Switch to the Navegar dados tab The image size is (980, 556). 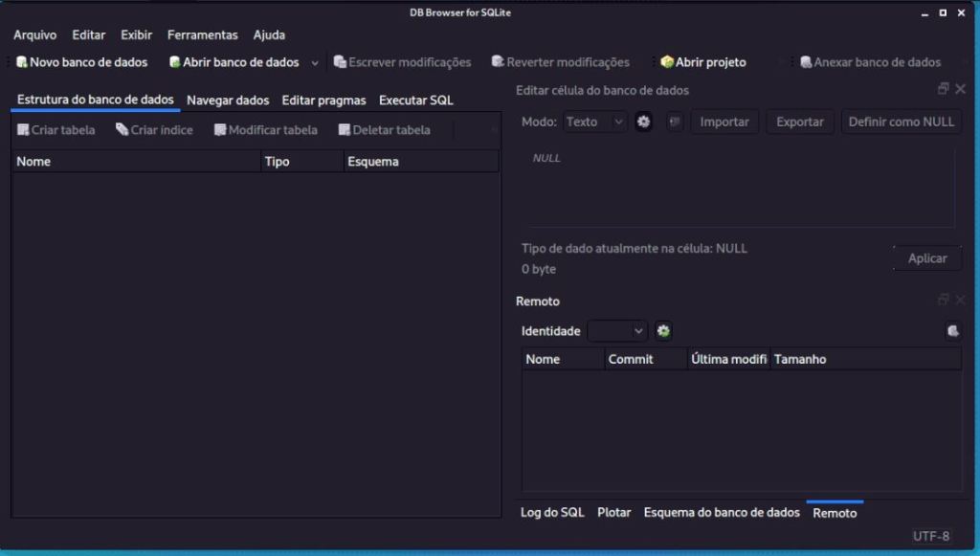pyautogui.click(x=228, y=100)
